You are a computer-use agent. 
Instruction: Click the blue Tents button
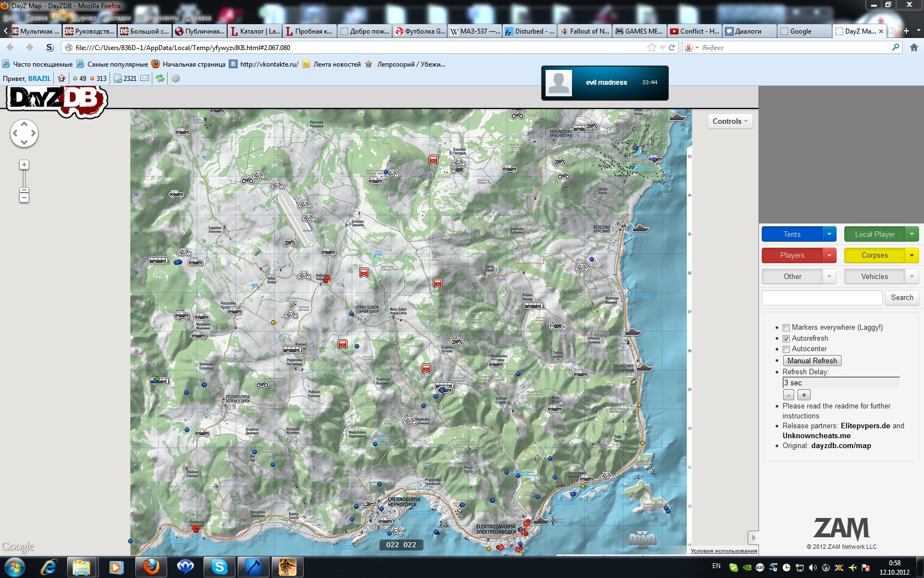(x=792, y=234)
